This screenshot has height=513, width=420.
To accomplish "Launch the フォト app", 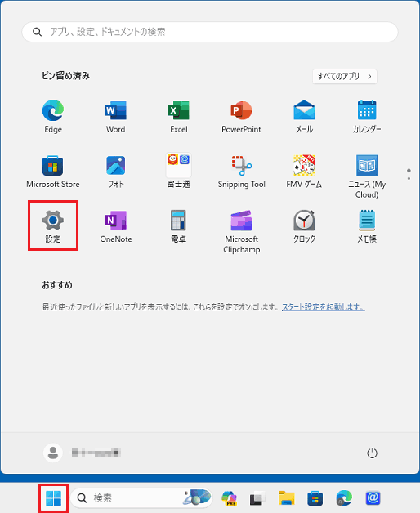I will pos(115,172).
